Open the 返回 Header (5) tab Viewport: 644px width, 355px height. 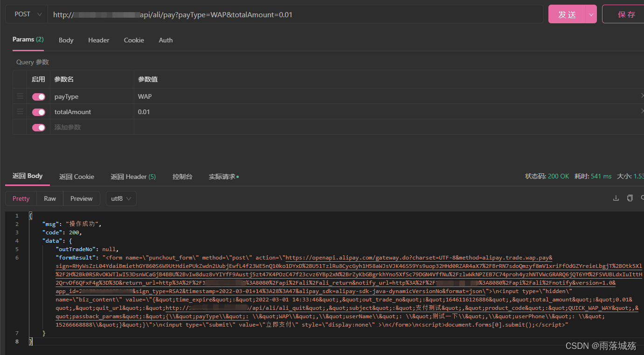click(133, 177)
